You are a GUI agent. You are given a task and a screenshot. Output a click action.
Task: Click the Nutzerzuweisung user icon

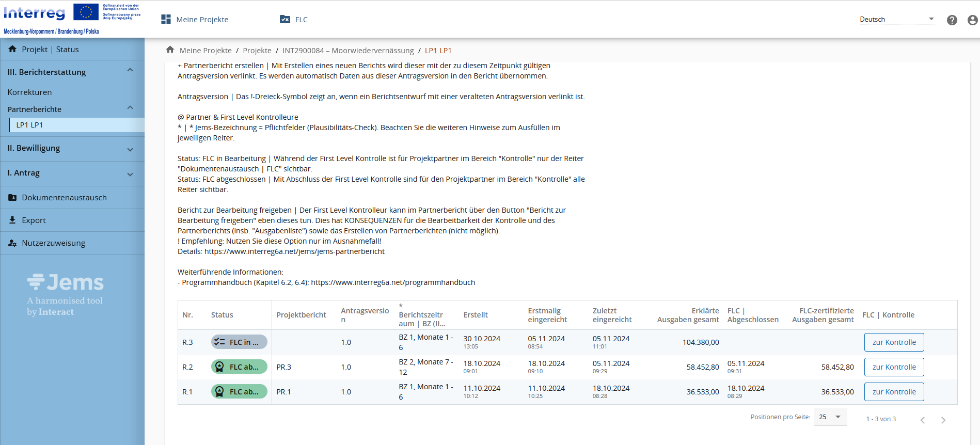click(12, 243)
